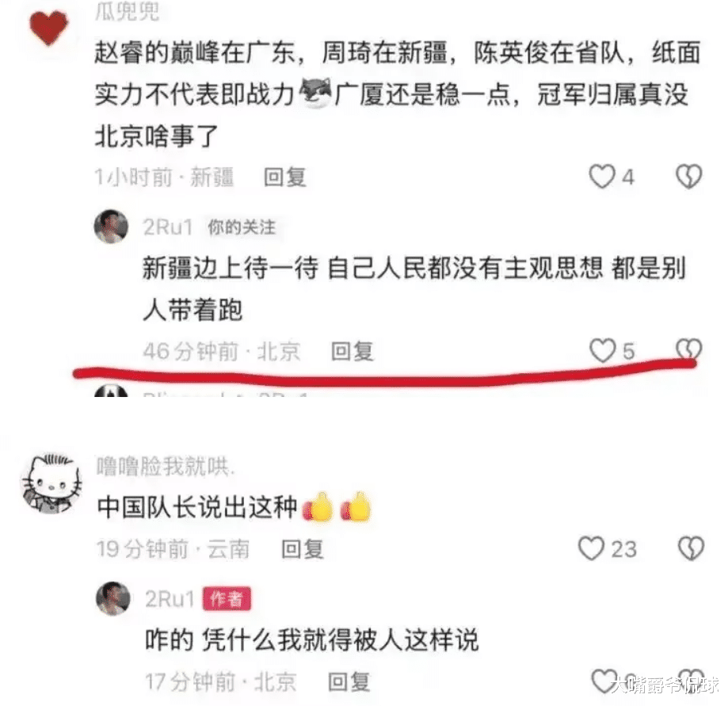Click the red 作者 badge
The width and height of the screenshot is (728, 706).
(227, 599)
